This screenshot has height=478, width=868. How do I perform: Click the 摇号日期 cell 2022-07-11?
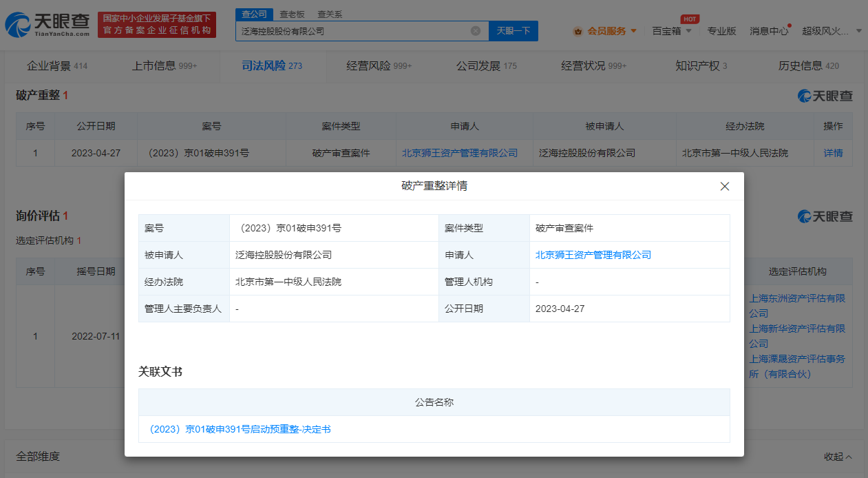click(x=96, y=336)
